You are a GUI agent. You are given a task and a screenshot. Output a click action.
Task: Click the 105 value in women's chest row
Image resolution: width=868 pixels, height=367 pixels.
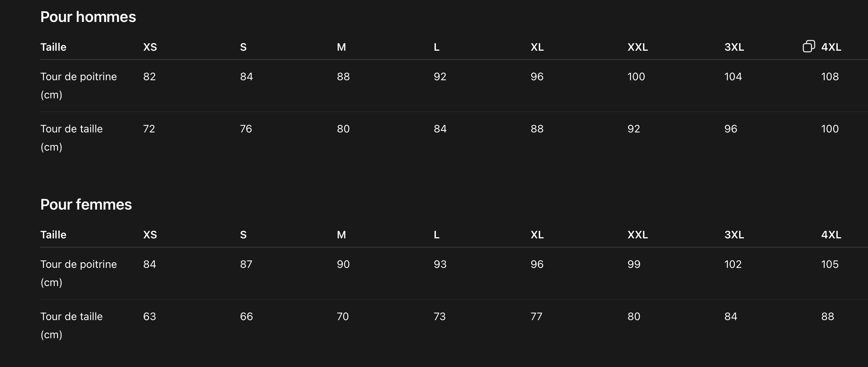(x=830, y=264)
